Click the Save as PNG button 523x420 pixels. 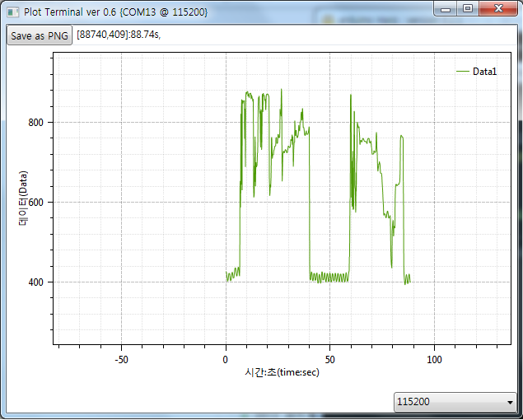point(40,35)
